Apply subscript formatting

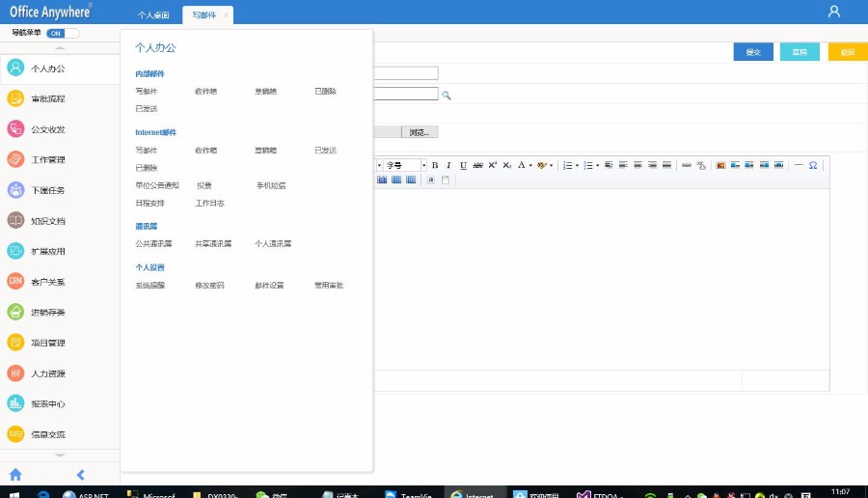click(x=507, y=165)
